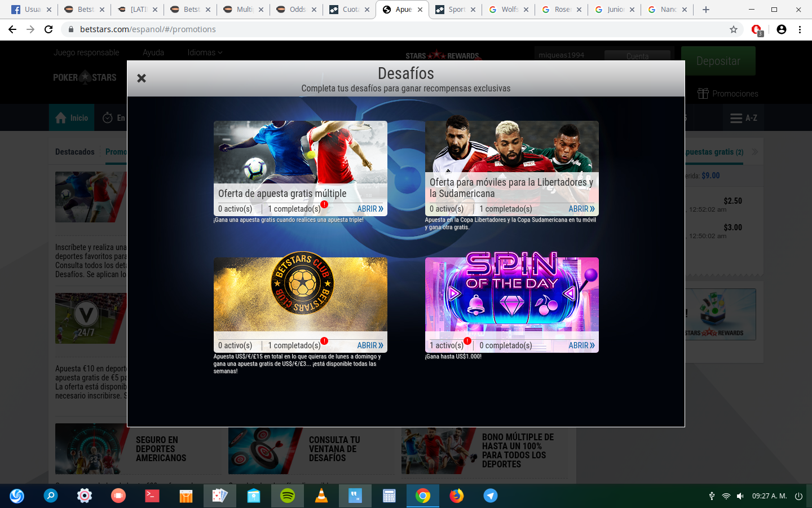Open the Libertadores y Sudamericana mobile offer
The height and width of the screenshot is (508, 812).
coord(581,209)
